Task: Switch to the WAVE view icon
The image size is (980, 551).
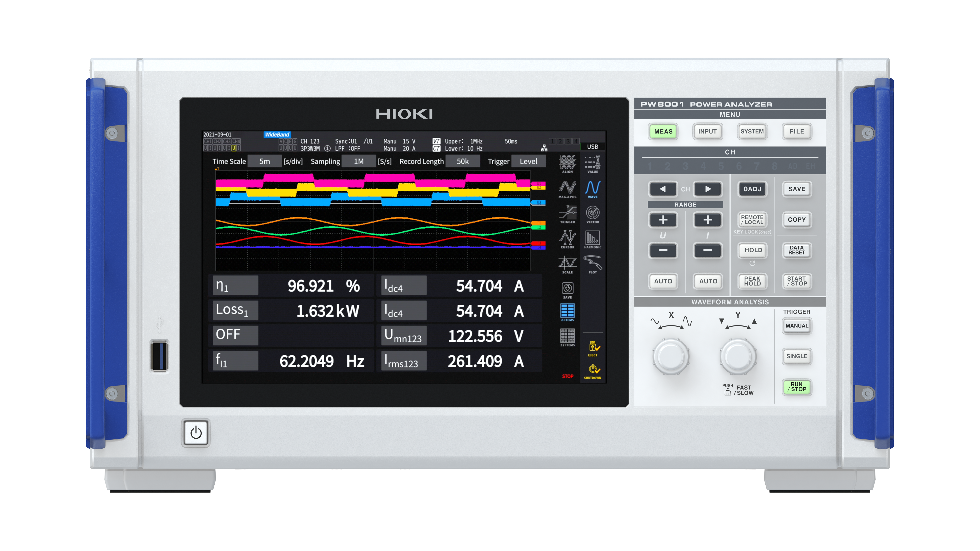Action: 592,189
